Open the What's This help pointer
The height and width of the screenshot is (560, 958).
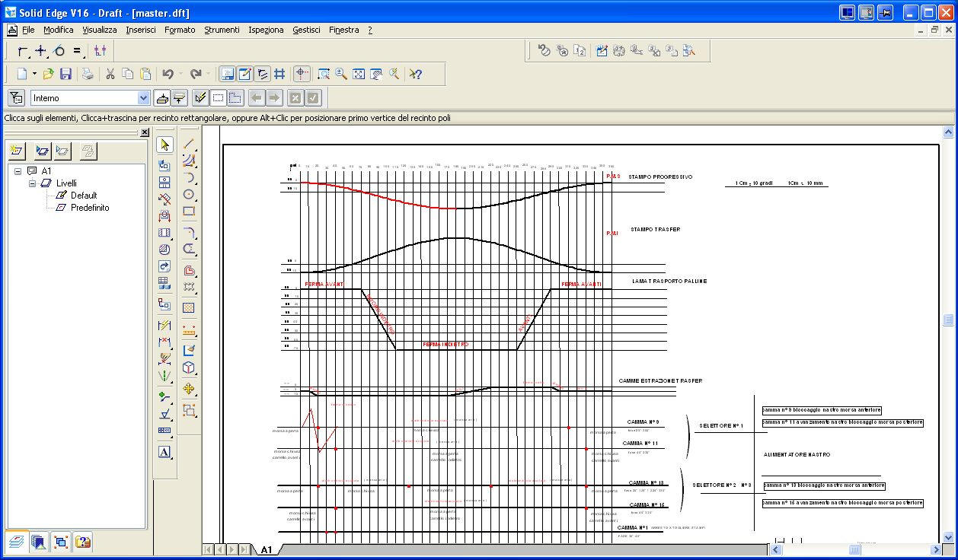(x=415, y=74)
